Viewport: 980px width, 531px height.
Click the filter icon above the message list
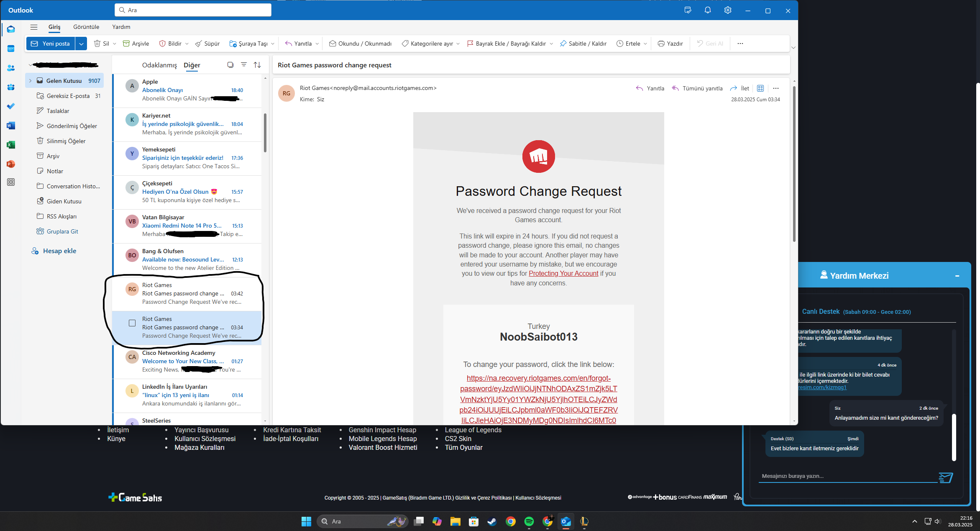click(x=243, y=65)
